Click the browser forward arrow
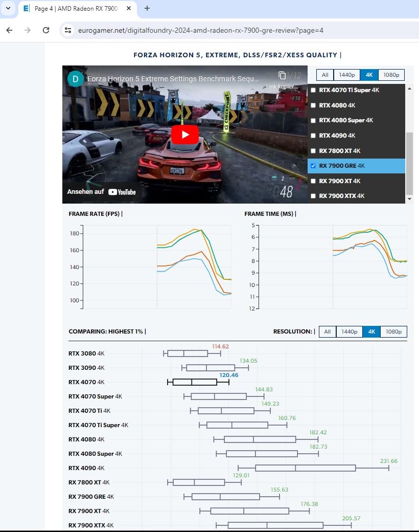Image resolution: width=419 pixels, height=532 pixels. [28, 30]
